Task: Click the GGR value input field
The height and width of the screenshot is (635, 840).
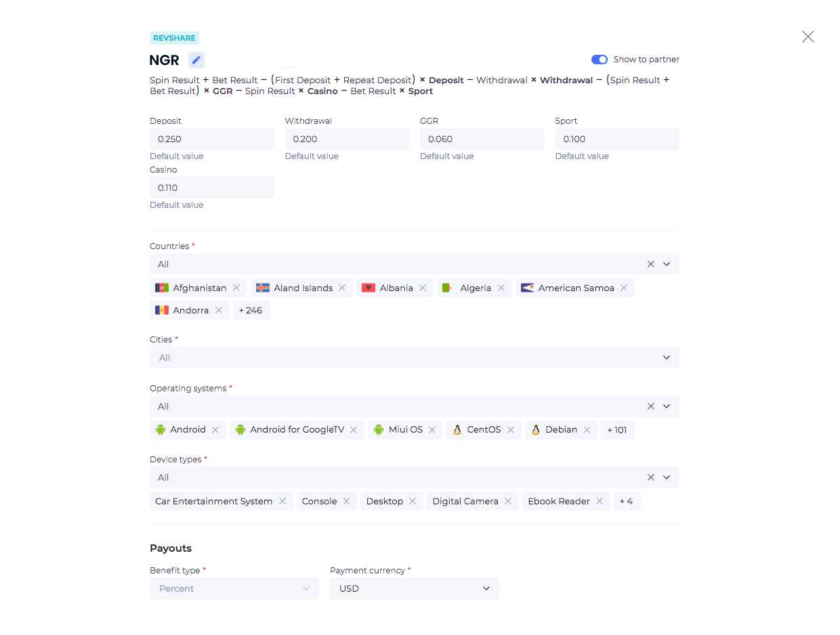Action: coord(482,139)
